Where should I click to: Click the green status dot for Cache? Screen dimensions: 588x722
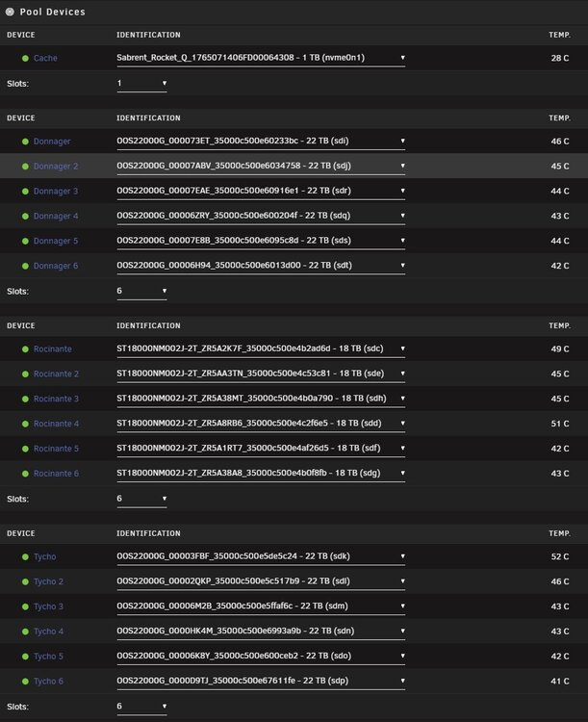pyautogui.click(x=25, y=58)
